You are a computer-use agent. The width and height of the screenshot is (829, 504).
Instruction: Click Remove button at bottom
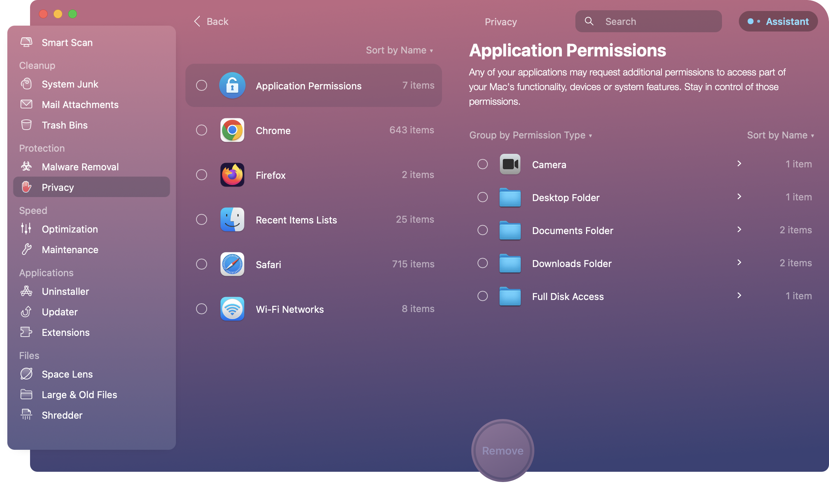click(x=502, y=450)
